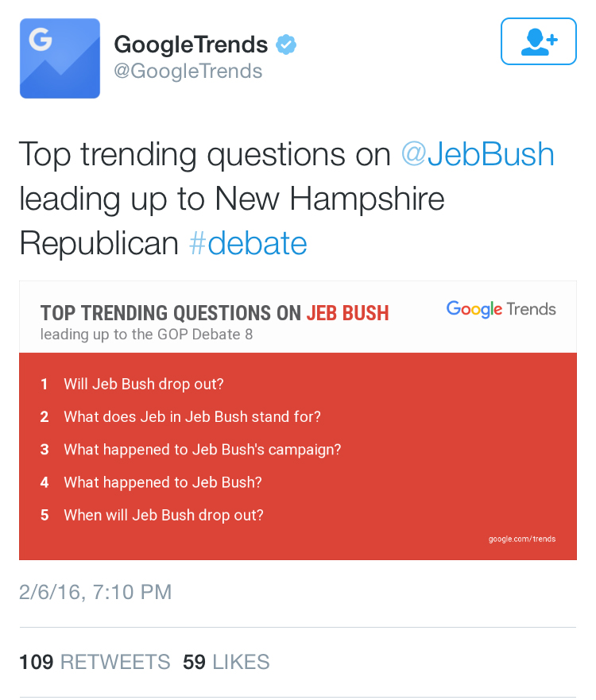This screenshot has width=596, height=700.
Task: Open the #debate hashtag
Action: (x=248, y=243)
